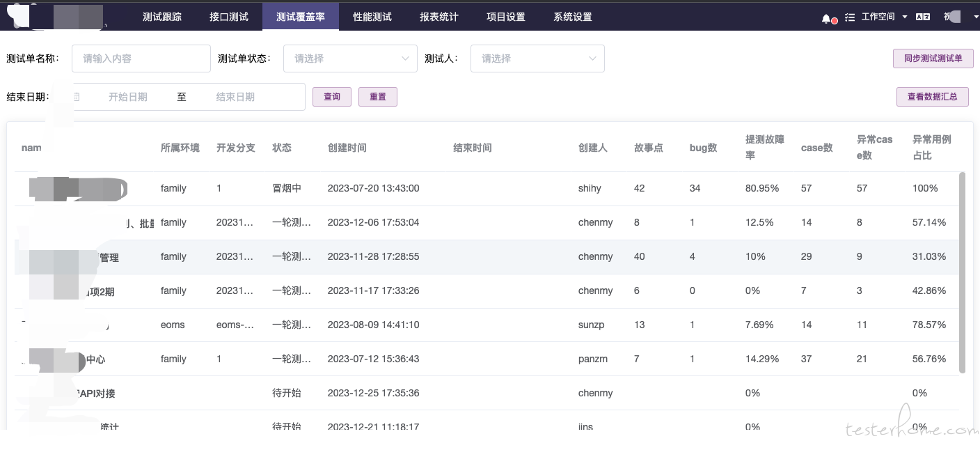980x450 pixels.
Task: Open the 测试人 select dropdown
Action: coord(537,59)
